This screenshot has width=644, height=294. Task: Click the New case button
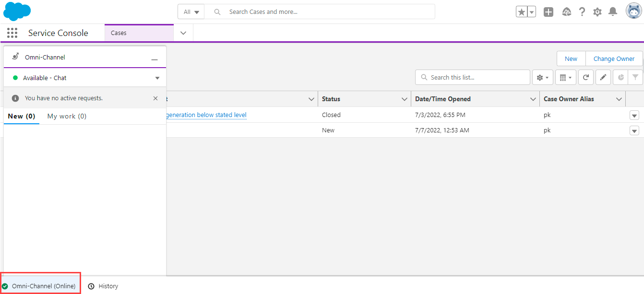pos(571,59)
